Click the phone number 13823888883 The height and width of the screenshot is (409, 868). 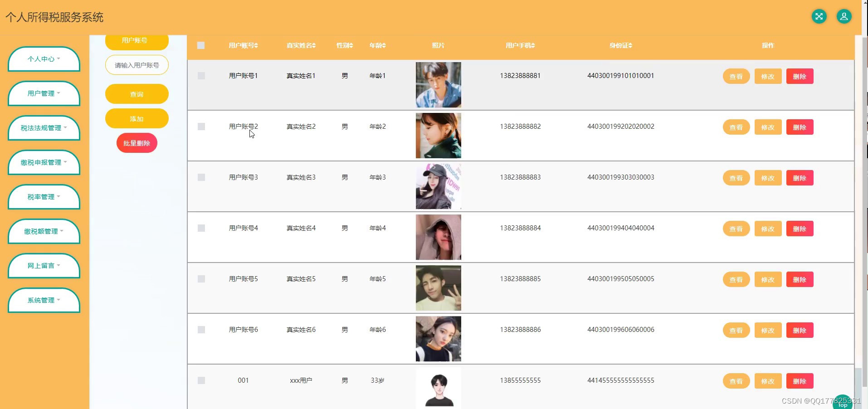point(521,177)
